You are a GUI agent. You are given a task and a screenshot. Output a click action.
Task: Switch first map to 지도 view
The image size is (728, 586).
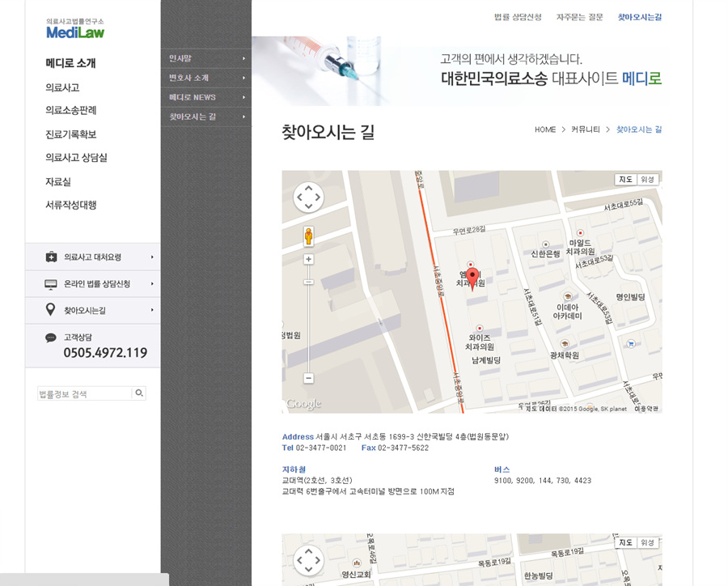625,180
